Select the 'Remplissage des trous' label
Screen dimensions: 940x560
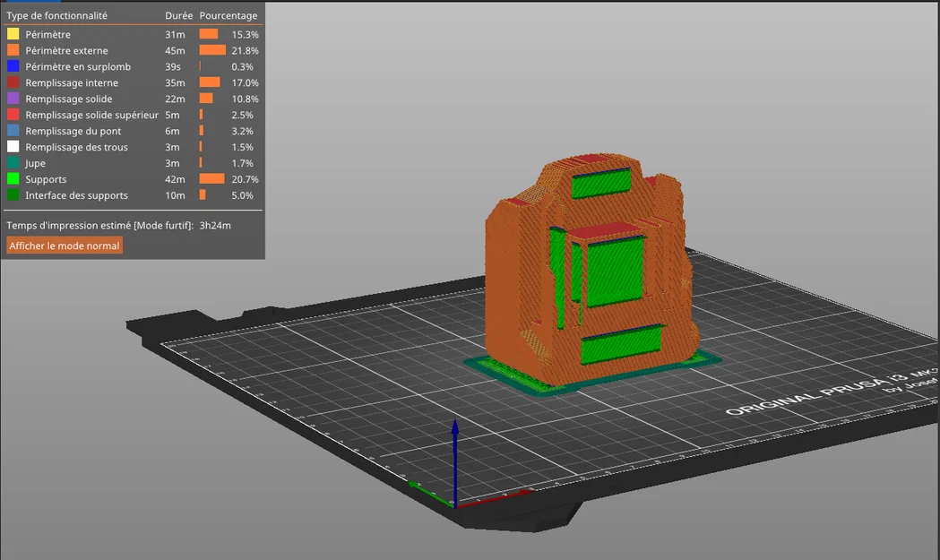76,148
